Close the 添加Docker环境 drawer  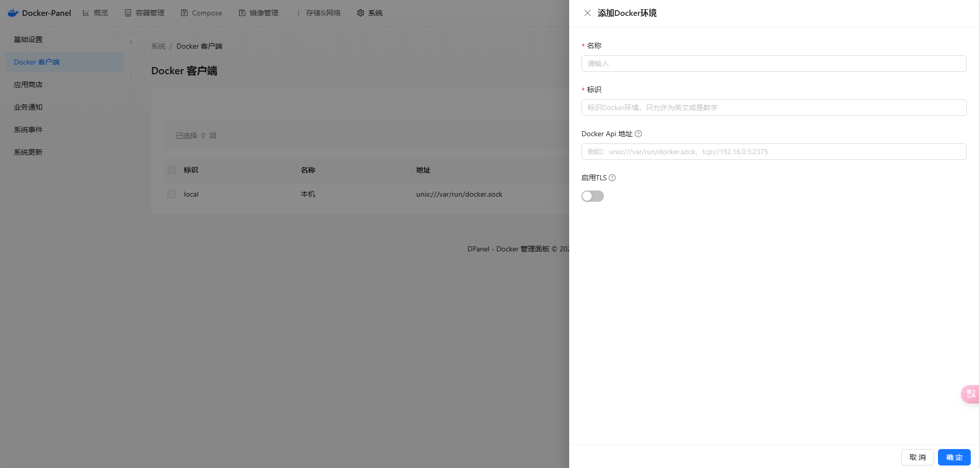tap(587, 12)
